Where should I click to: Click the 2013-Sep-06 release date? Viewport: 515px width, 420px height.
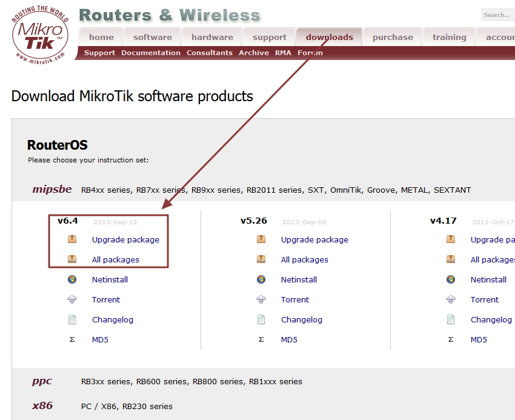305,222
